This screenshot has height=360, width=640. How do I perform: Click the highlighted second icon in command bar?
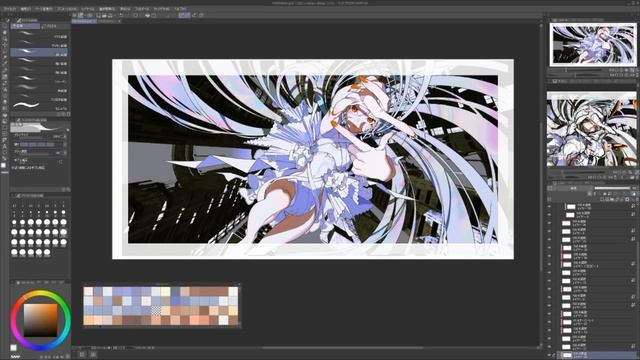pos(81,15)
